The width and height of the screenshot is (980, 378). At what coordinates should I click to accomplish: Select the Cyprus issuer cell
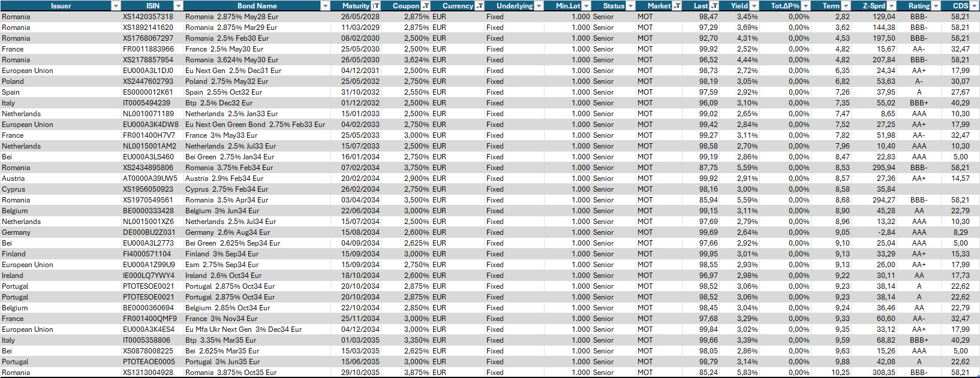(x=13, y=189)
